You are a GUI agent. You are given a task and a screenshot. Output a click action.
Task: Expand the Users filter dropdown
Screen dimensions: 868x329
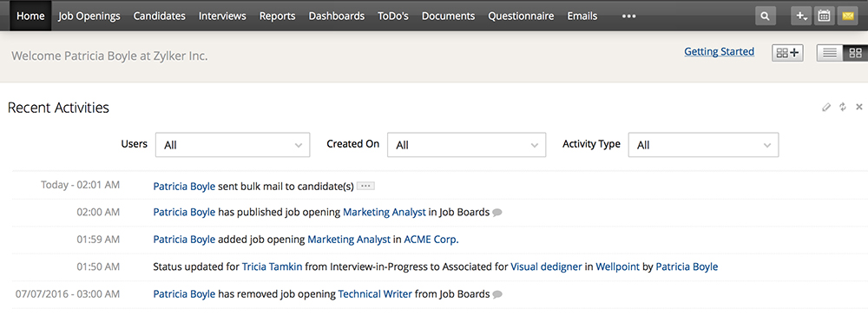click(233, 145)
